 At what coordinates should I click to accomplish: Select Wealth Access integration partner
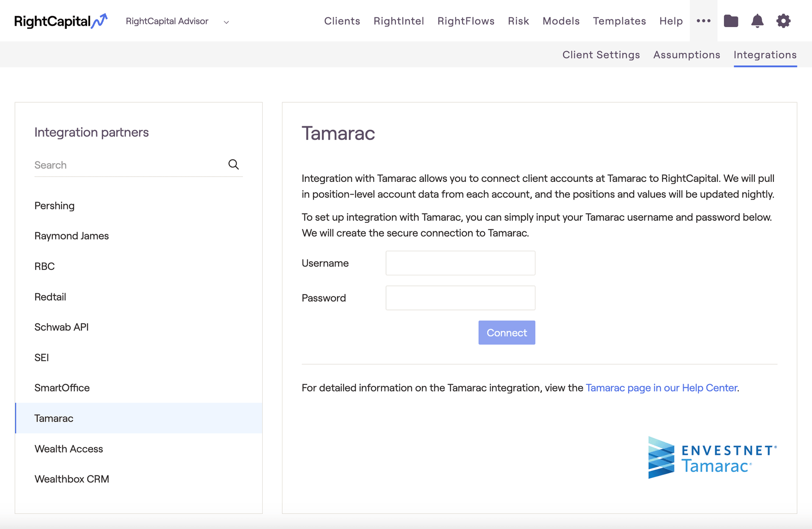coord(139,449)
